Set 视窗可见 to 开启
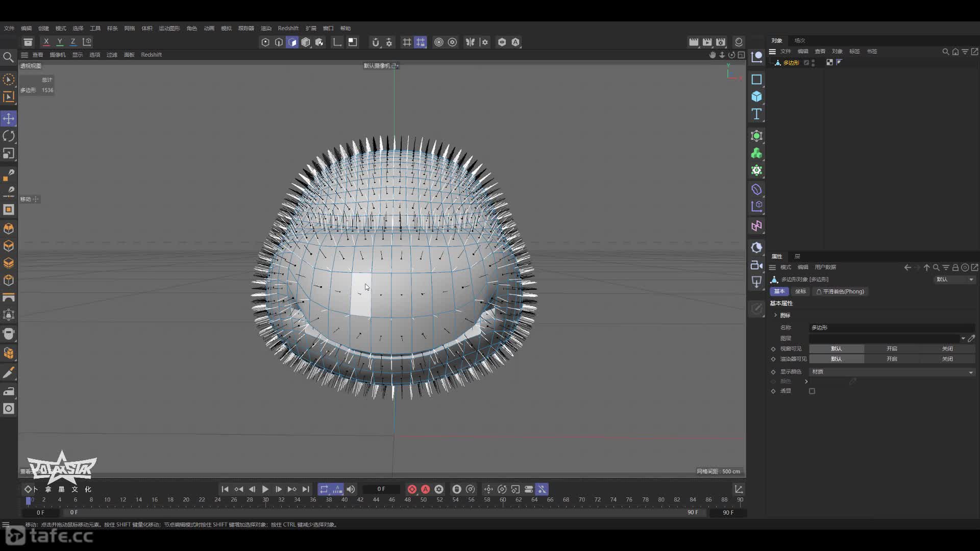This screenshot has width=980, height=551. click(x=892, y=348)
